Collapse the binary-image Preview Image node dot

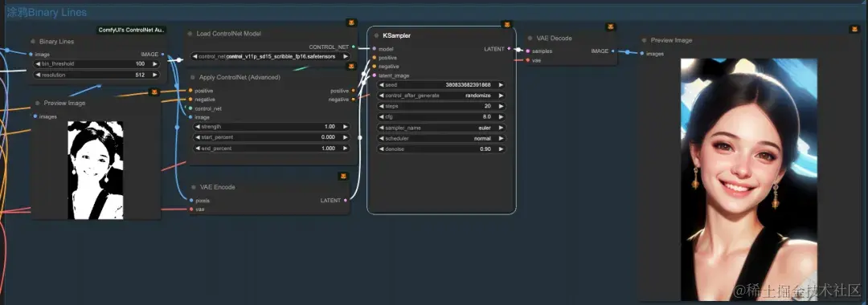tap(38, 103)
